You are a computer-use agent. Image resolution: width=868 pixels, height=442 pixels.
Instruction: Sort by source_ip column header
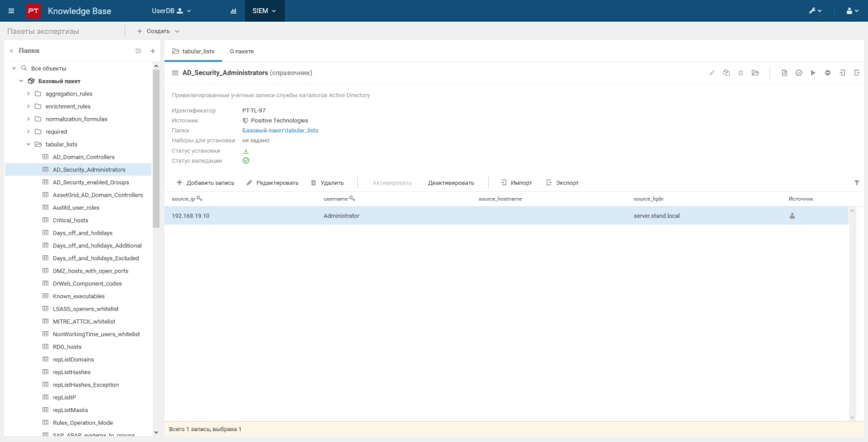[x=186, y=199]
